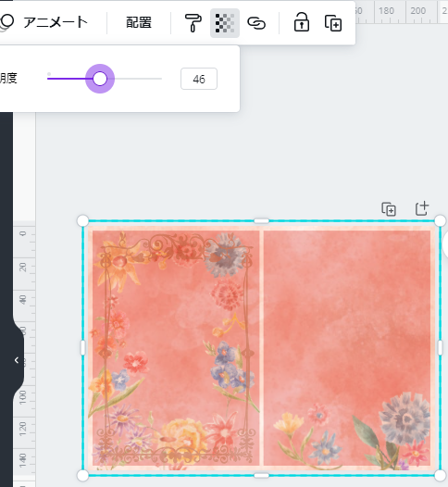Viewport: 448px width, 487px height.
Task: Click the top-left corner resize handle
Action: (82, 221)
